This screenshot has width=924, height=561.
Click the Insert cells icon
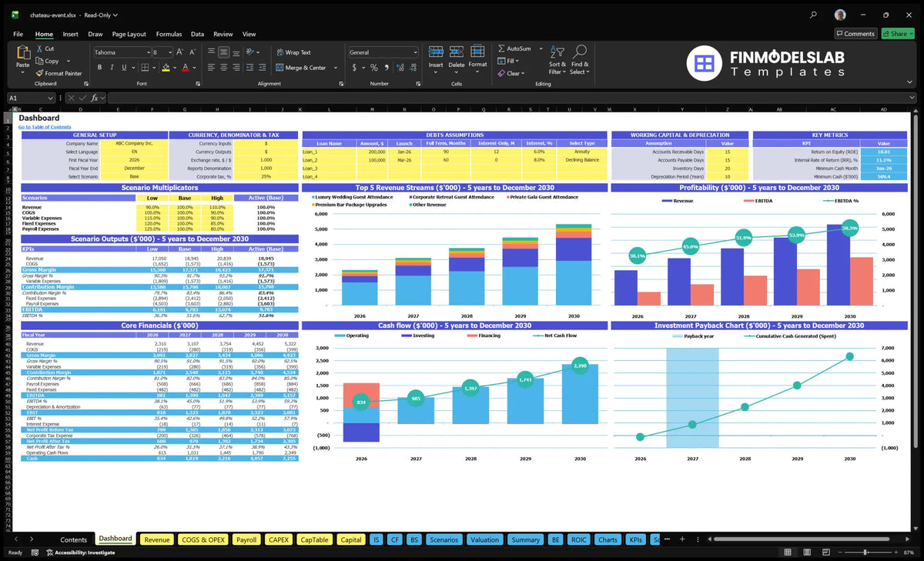436,52
